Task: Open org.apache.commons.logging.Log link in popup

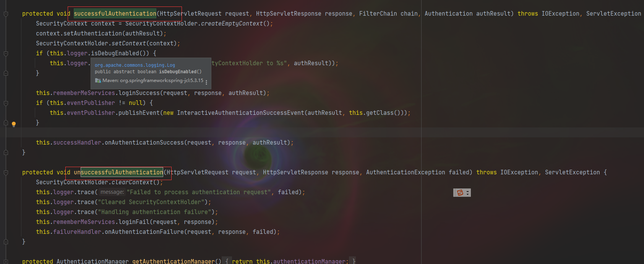Action: [135, 65]
